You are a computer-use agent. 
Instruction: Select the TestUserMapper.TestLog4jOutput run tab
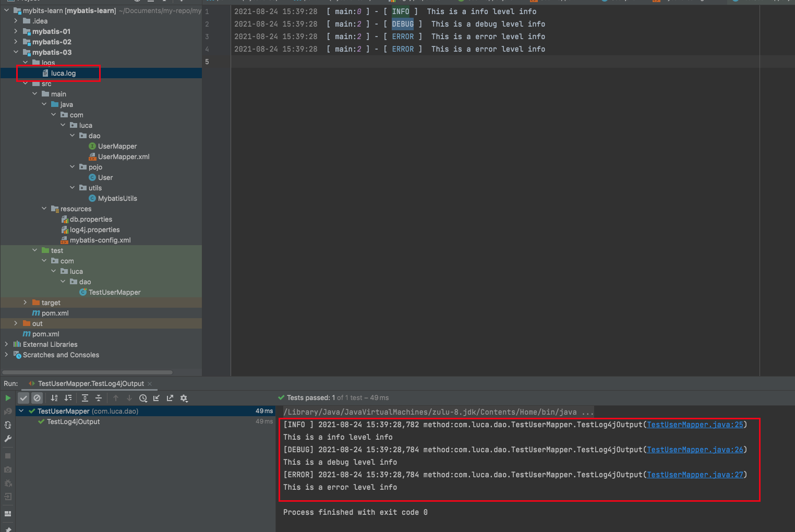pyautogui.click(x=91, y=384)
